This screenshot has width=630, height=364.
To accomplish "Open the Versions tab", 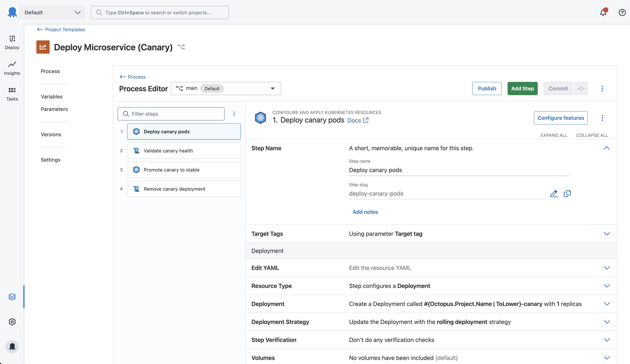I will tap(51, 134).
